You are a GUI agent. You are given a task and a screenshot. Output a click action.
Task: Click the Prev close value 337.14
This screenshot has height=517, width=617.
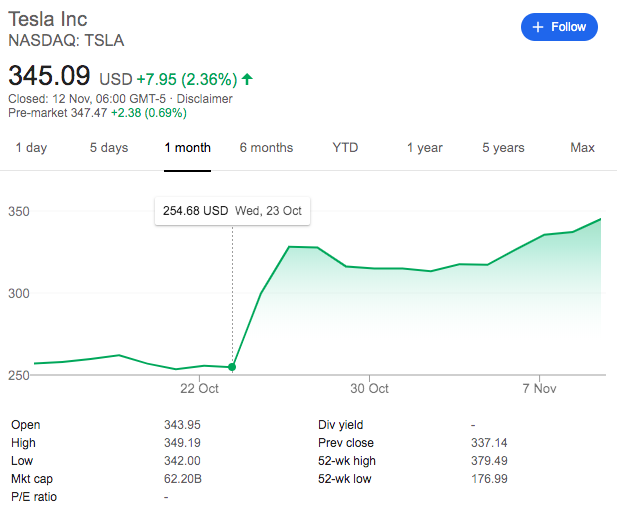[x=489, y=443]
